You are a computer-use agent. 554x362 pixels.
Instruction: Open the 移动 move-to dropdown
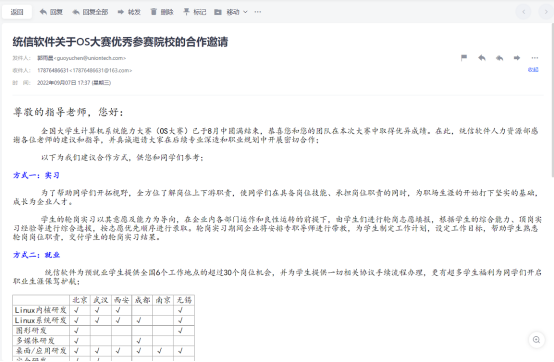[231, 12]
